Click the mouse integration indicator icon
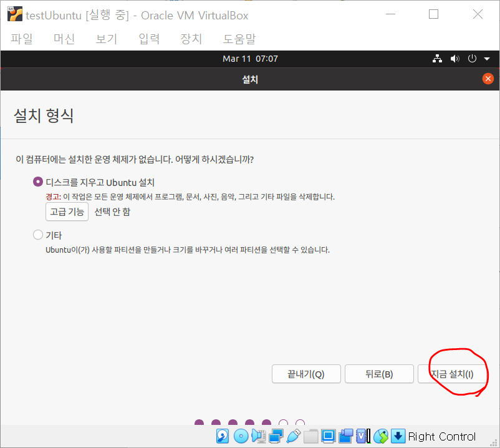 tap(381, 436)
